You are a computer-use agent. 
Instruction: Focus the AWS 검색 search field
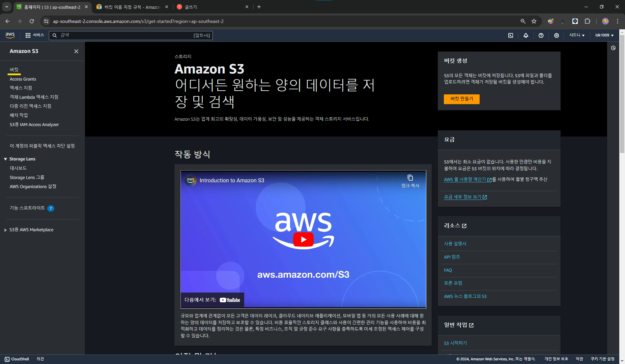(131, 35)
